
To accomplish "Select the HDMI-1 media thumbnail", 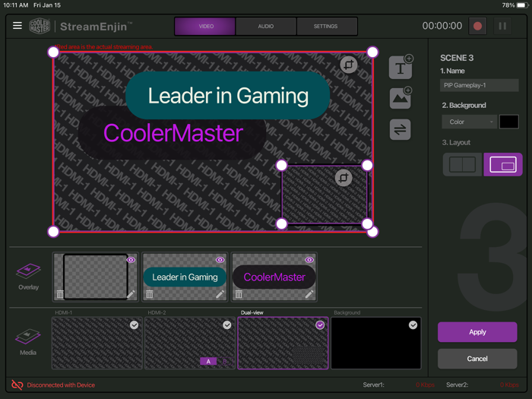I will 97,343.
